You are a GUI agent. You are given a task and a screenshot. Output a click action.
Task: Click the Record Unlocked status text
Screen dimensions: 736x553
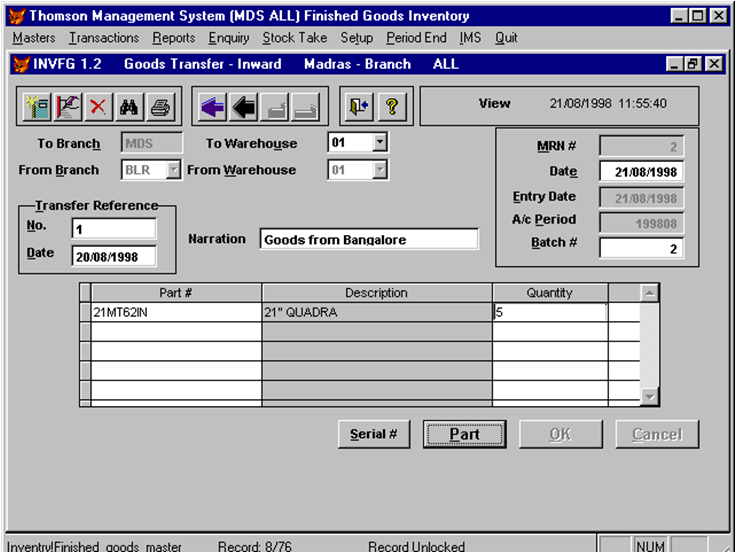[x=416, y=547]
